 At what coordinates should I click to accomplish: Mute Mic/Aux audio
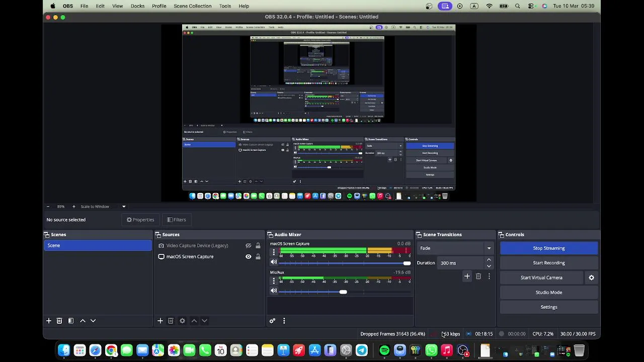pyautogui.click(x=274, y=291)
